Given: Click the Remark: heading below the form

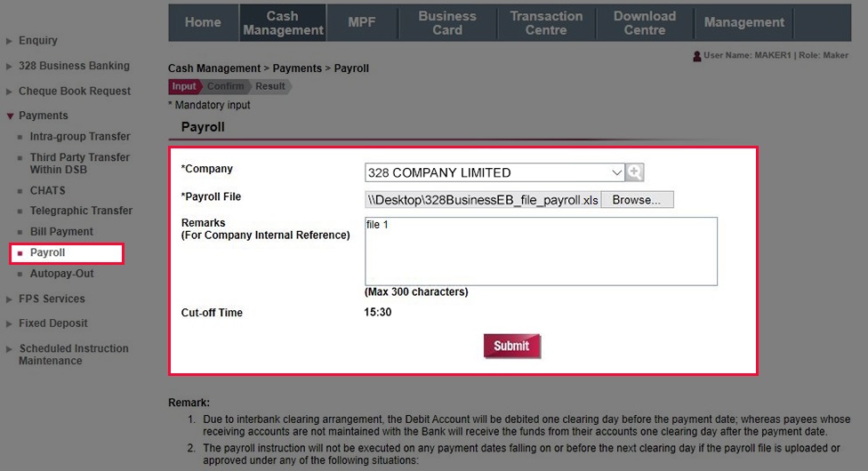Looking at the screenshot, I should click(x=189, y=403).
